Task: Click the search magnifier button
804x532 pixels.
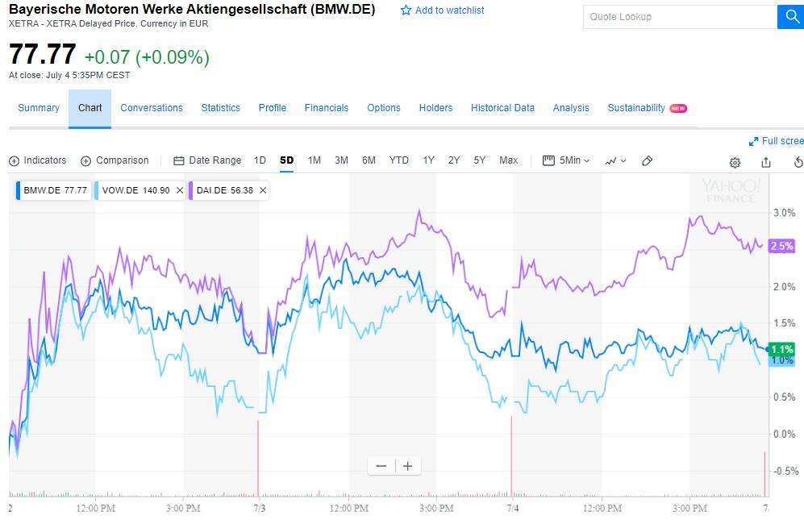Action: coord(790,17)
